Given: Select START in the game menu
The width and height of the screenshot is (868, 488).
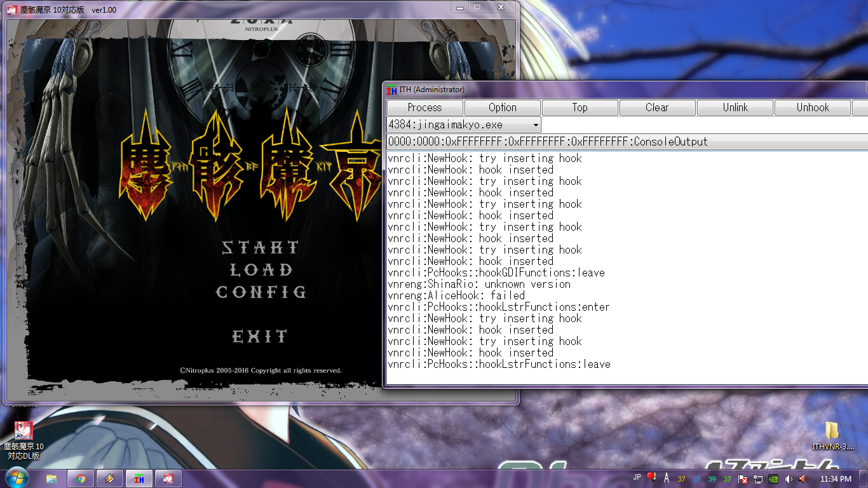Looking at the screenshot, I should click(261, 248).
